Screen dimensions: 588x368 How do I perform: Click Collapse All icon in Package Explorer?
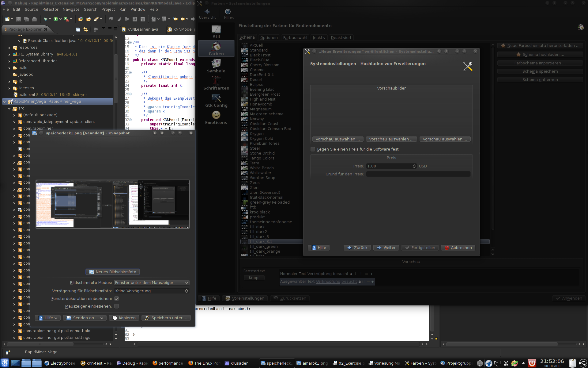[78, 29]
